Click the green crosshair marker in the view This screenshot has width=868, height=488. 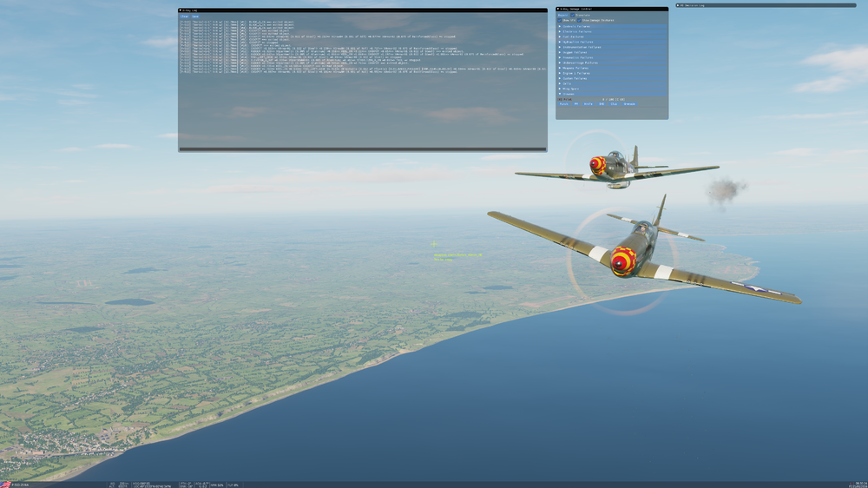coord(434,244)
